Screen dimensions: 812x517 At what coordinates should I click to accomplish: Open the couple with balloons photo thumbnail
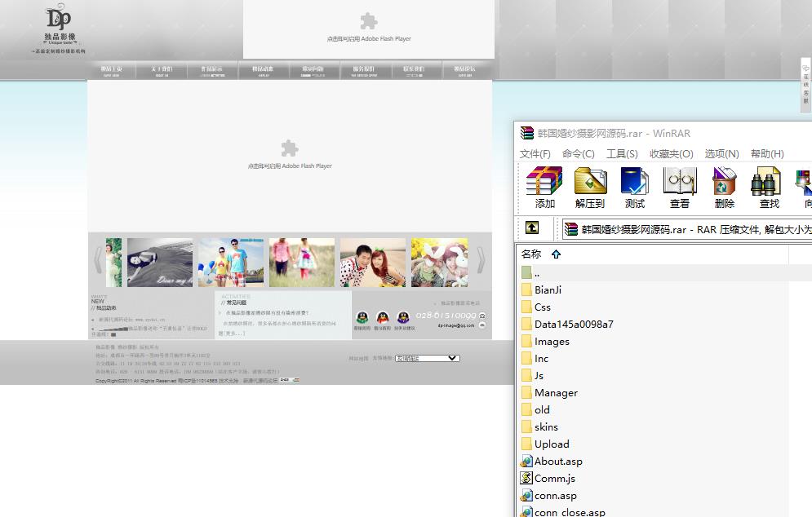(231, 263)
